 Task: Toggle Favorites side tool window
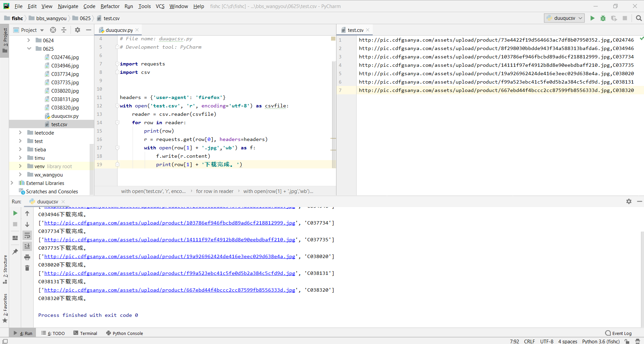click(x=5, y=308)
